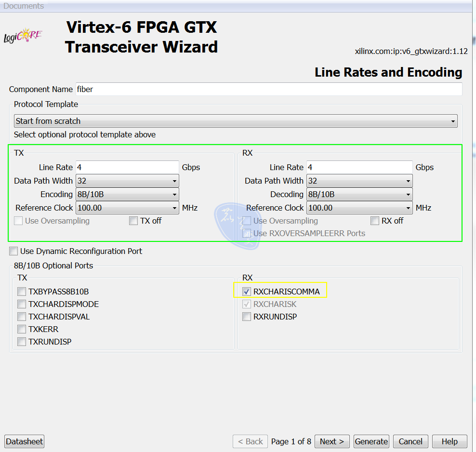Screen dimensions: 476x452
Task: Check the TXCHARDISPVAL option
Action: pos(22,317)
